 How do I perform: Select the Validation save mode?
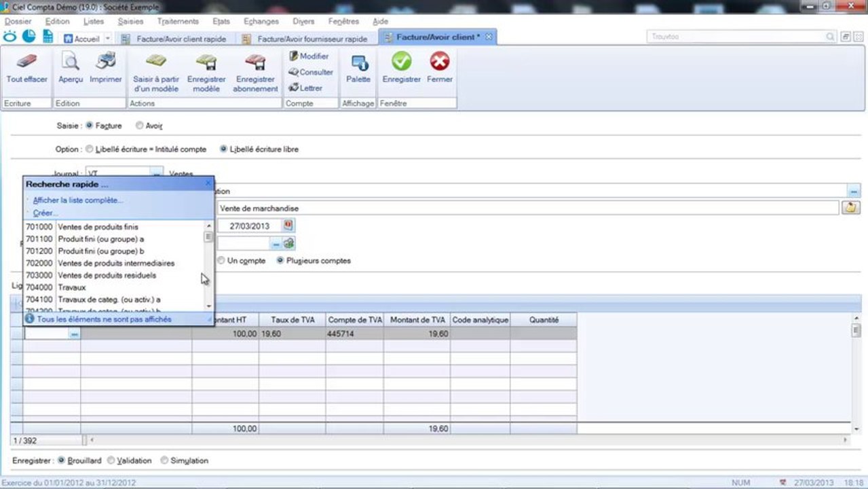point(111,460)
